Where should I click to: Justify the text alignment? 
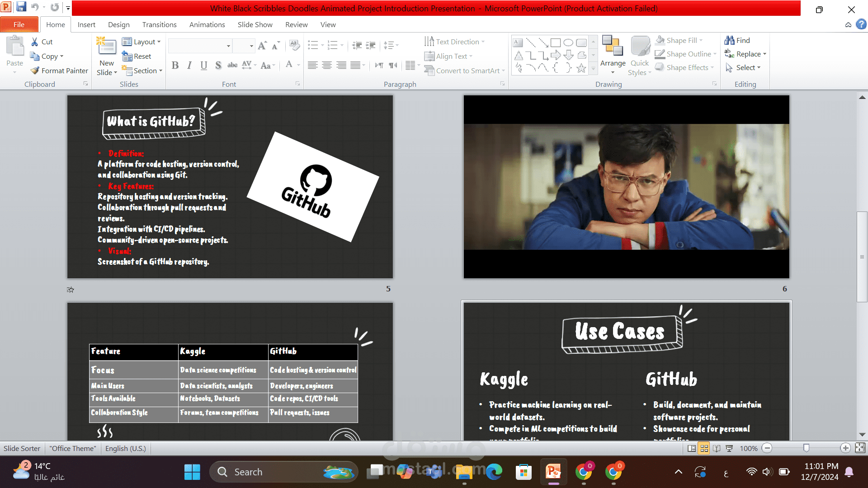click(355, 66)
